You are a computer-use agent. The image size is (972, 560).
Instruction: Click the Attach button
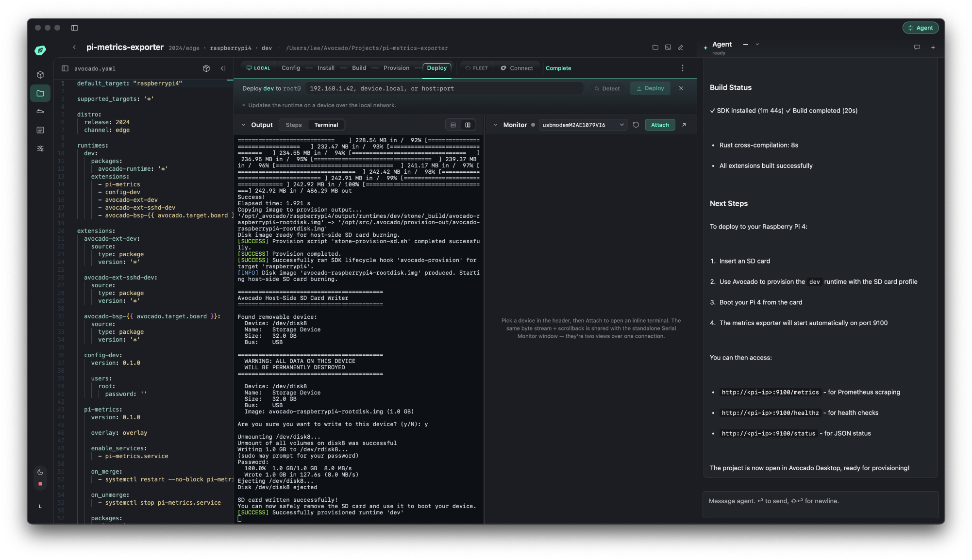[660, 125]
